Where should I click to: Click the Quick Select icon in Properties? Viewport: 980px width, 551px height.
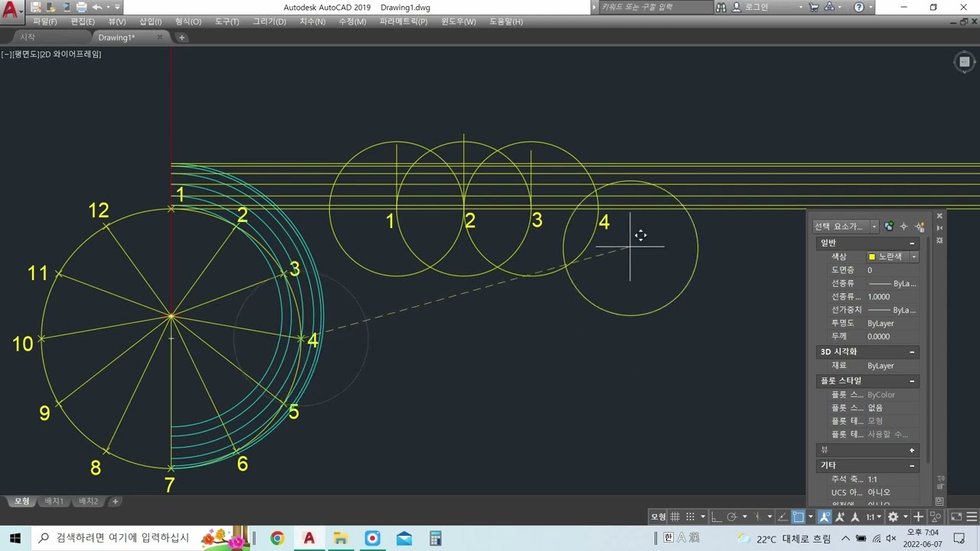pyautogui.click(x=920, y=227)
